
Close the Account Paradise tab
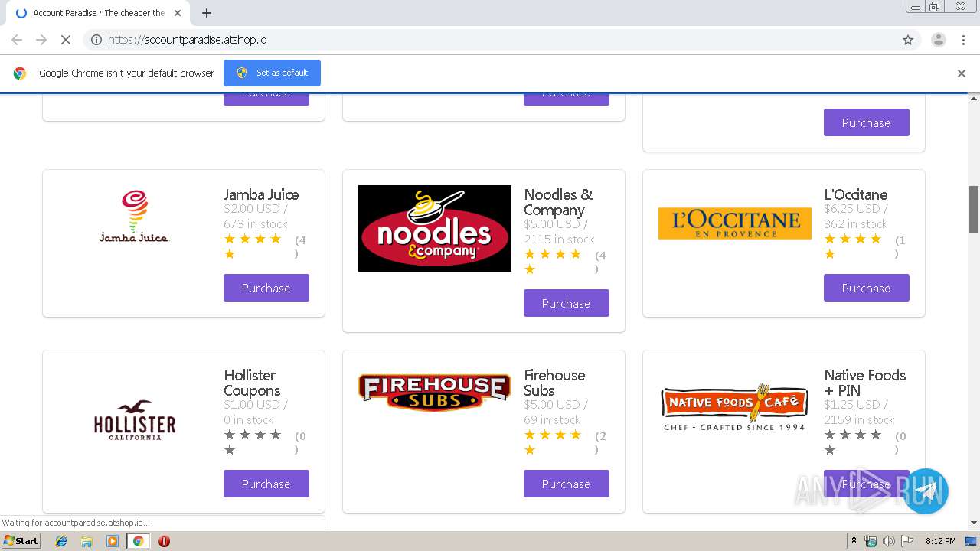[x=177, y=13]
